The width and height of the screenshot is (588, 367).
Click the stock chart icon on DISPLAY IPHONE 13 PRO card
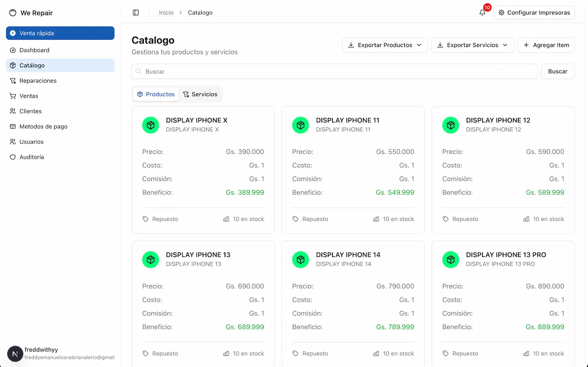pyautogui.click(x=526, y=354)
